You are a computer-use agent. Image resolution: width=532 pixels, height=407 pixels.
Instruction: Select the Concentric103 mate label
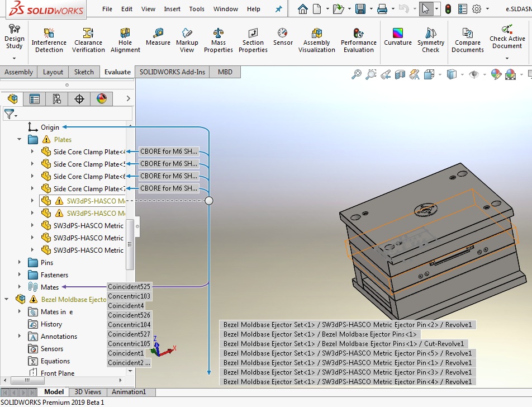click(x=129, y=296)
